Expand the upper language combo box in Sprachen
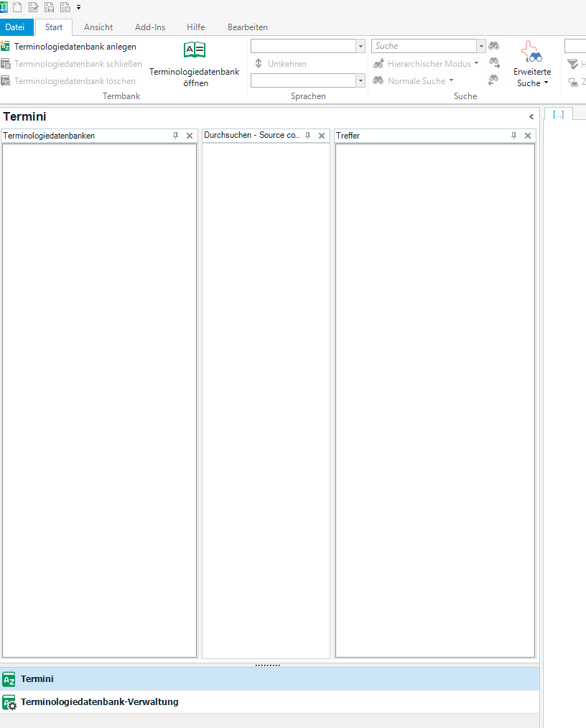Viewport: 586px width, 728px height. [361, 46]
